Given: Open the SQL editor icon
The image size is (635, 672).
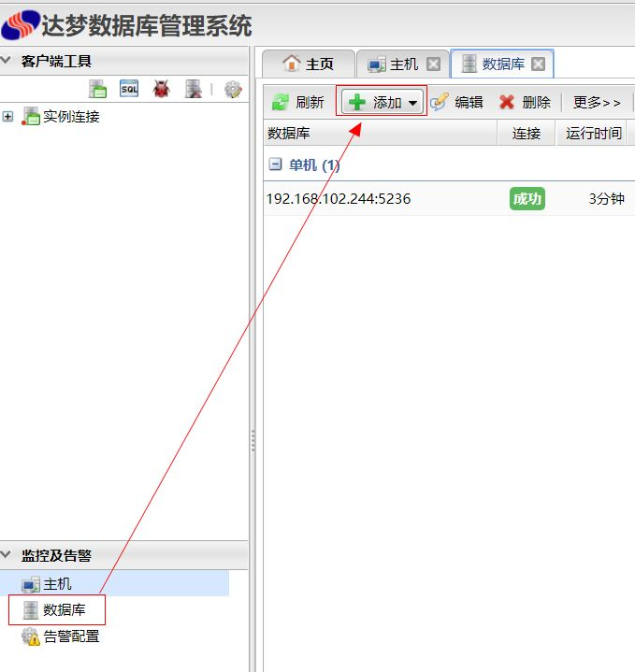Looking at the screenshot, I should click(129, 89).
